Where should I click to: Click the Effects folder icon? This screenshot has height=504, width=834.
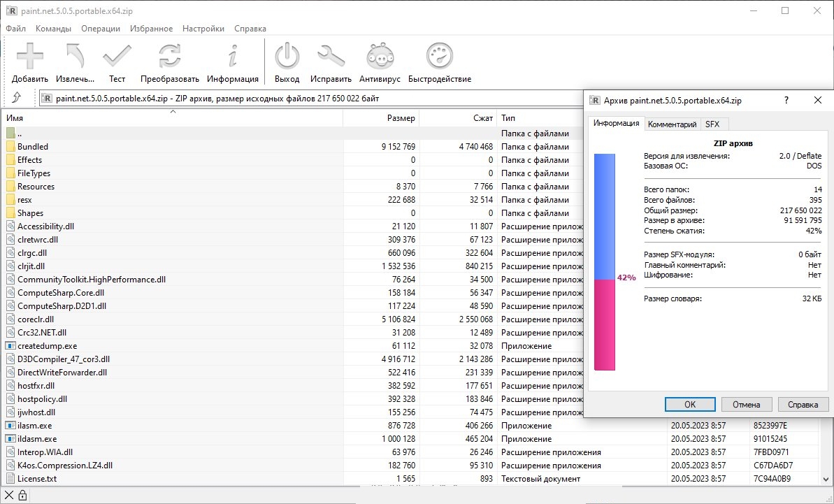pos(10,160)
